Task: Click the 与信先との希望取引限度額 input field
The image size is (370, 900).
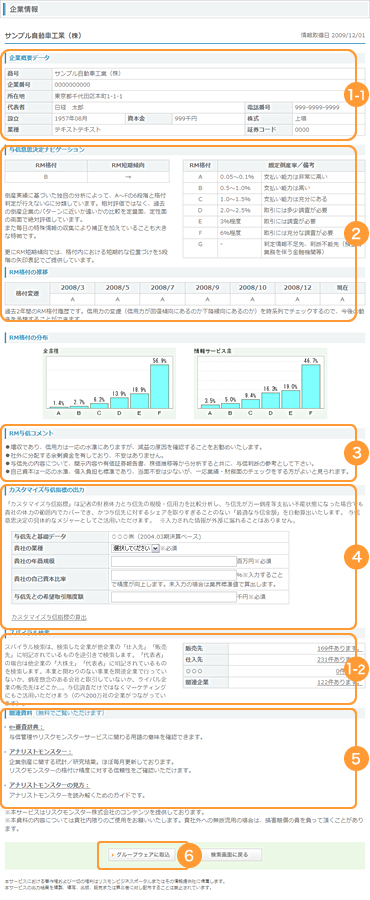Action: [173, 597]
